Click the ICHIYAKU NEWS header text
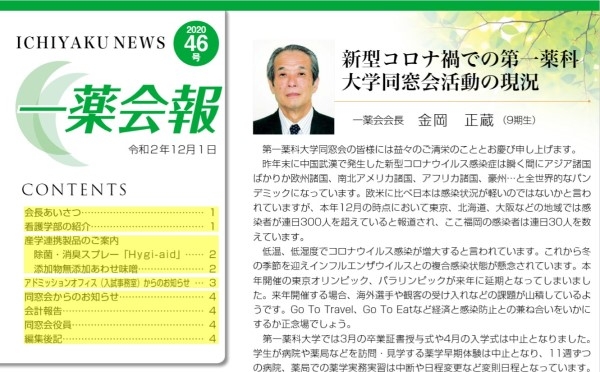 coord(91,42)
